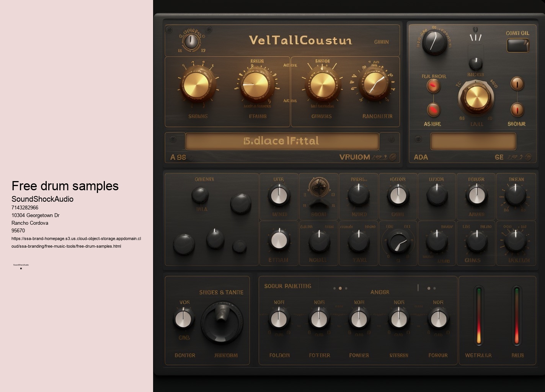
Task: Click the small knob left of VelTallCoustun
Action: (x=191, y=41)
